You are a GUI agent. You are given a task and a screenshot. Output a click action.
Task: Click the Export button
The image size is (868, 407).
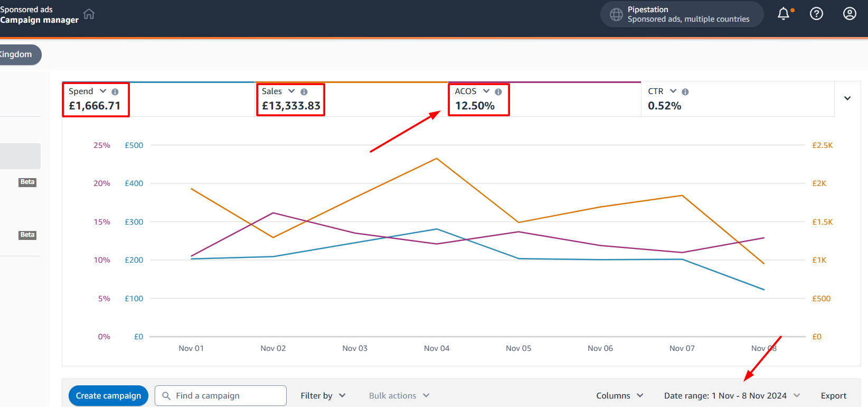tap(834, 395)
